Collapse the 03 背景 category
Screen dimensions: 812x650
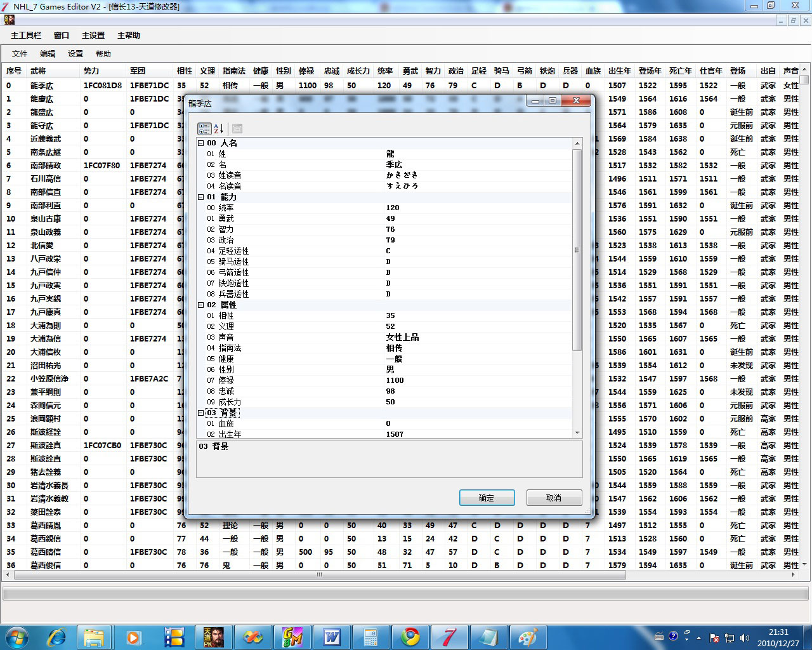tap(201, 413)
